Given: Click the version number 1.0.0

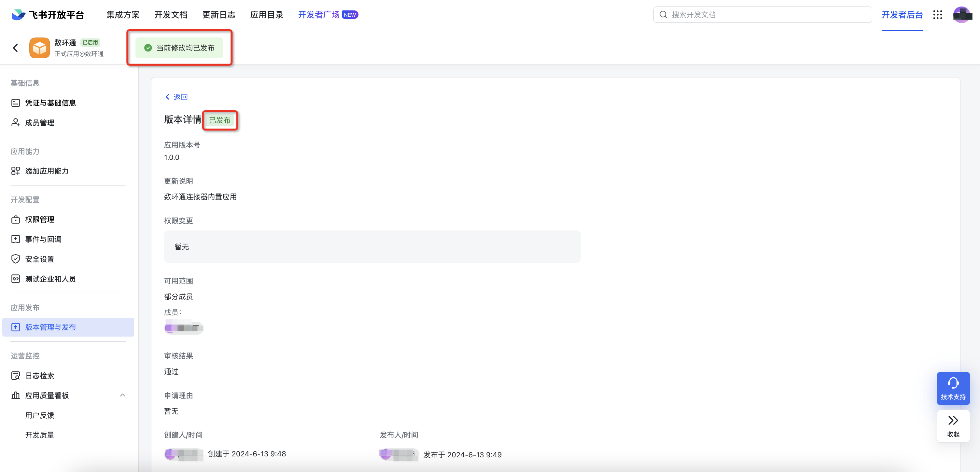Looking at the screenshot, I should 172,158.
